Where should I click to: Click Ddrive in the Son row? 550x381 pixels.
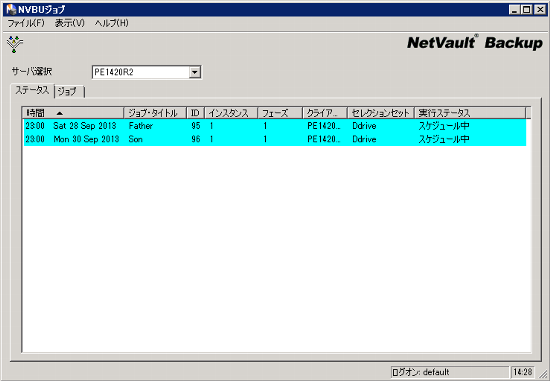click(364, 139)
